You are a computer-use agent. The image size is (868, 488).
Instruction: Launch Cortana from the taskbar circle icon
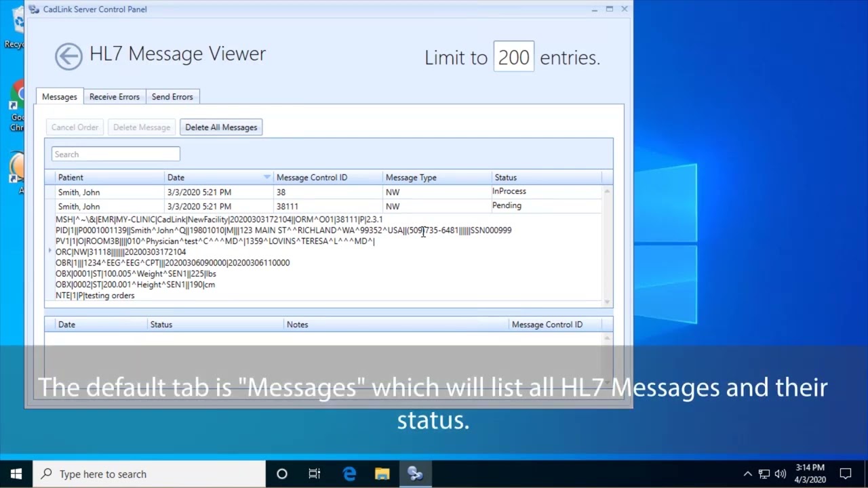pyautogui.click(x=282, y=474)
